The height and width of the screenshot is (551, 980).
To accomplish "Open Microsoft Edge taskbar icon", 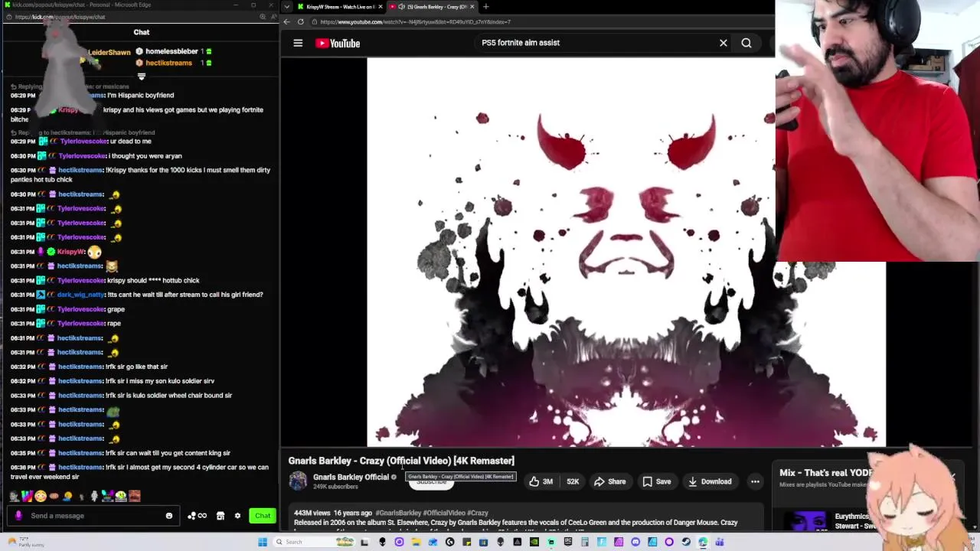I will click(x=703, y=542).
